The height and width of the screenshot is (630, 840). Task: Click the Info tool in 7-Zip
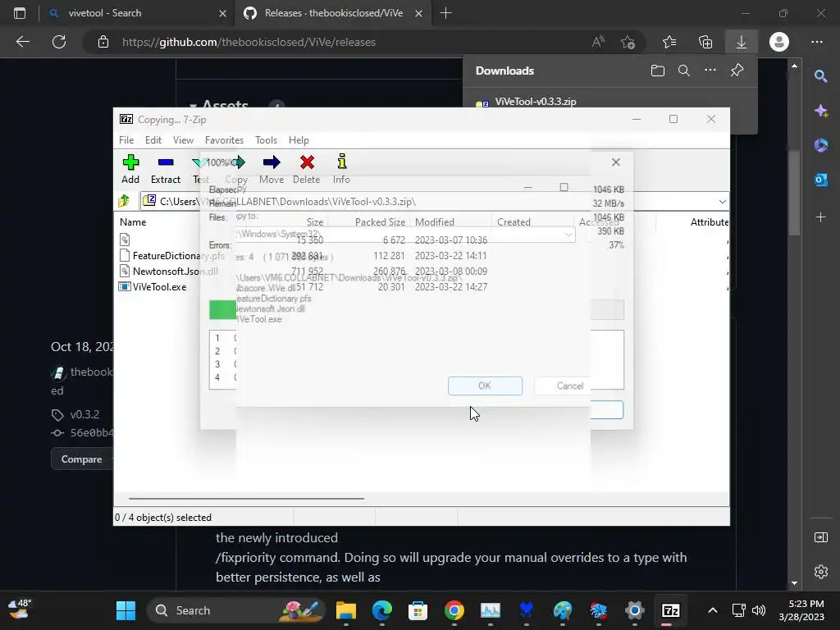341,169
